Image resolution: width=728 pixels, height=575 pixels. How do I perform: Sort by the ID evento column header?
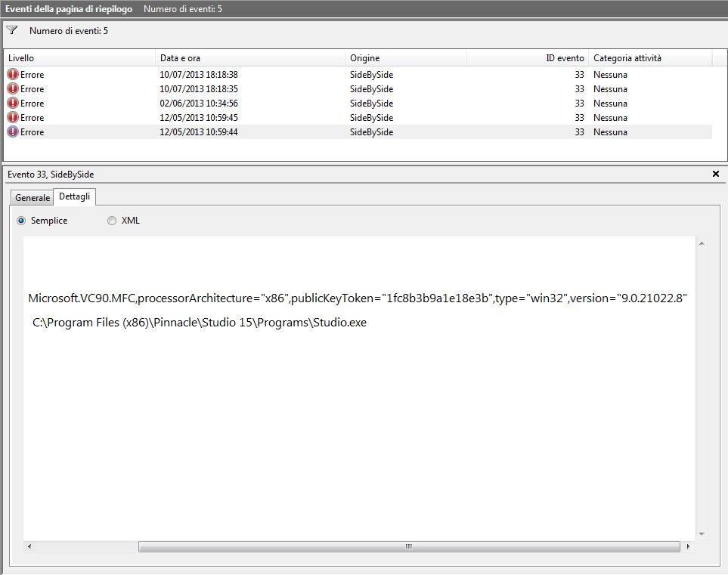click(x=528, y=58)
